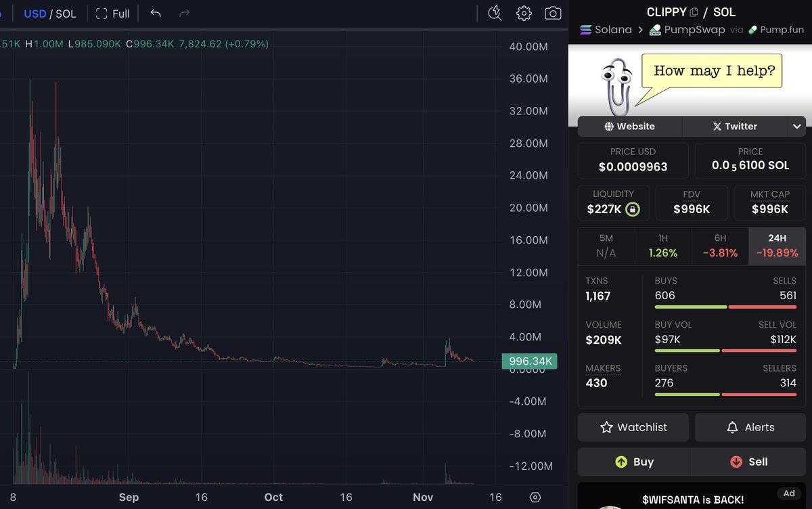
Task: Click the redo arrow in chart toolbar
Action: tap(184, 14)
